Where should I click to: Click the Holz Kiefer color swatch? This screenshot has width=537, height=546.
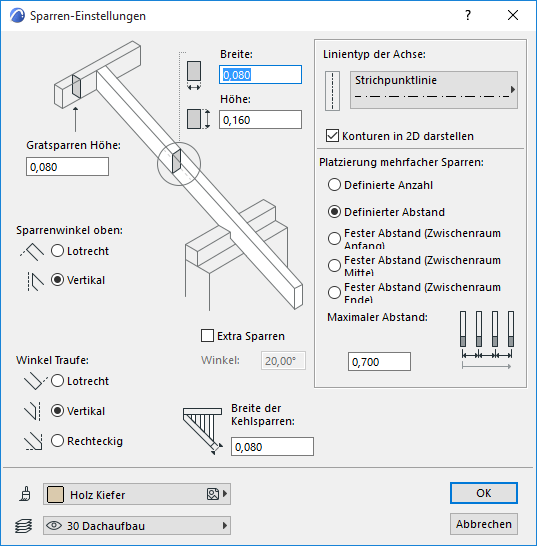[x=55, y=494]
